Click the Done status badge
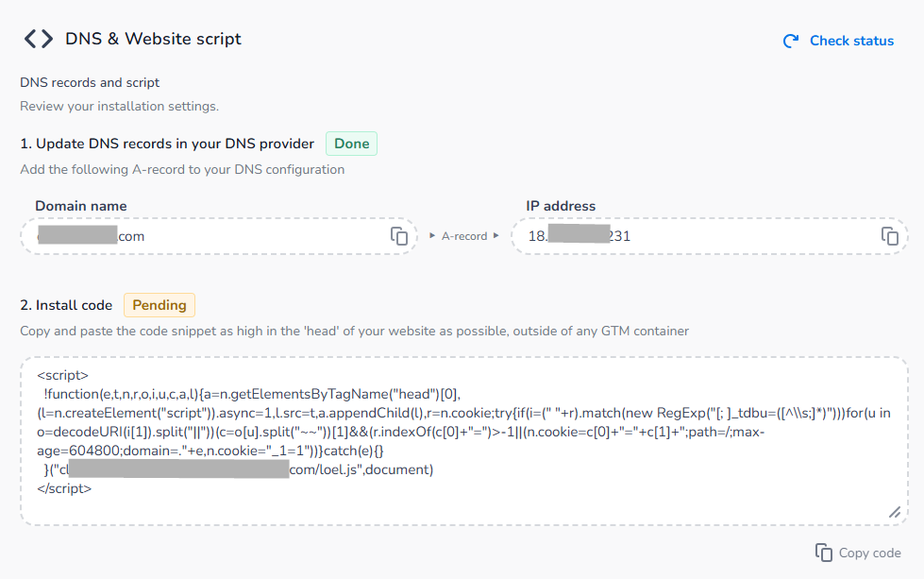Image resolution: width=924 pixels, height=579 pixels. tap(352, 144)
